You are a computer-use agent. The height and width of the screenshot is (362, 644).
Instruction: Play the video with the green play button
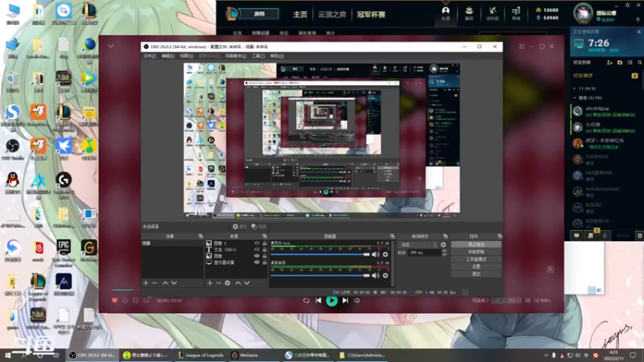[332, 300]
